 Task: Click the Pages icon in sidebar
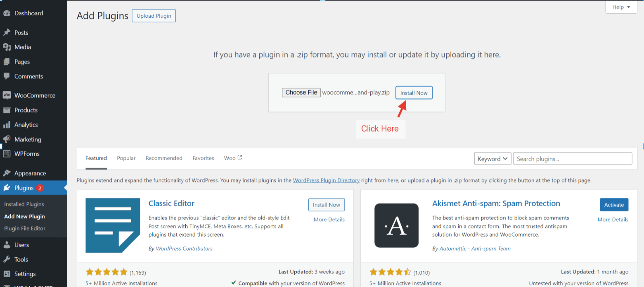tap(7, 62)
